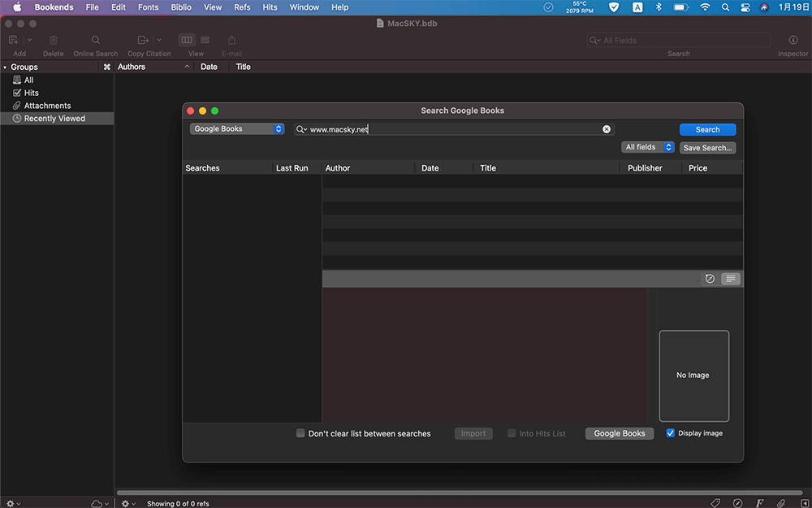This screenshot has width=812, height=508.
Task: Click the blue Search button
Action: click(707, 129)
